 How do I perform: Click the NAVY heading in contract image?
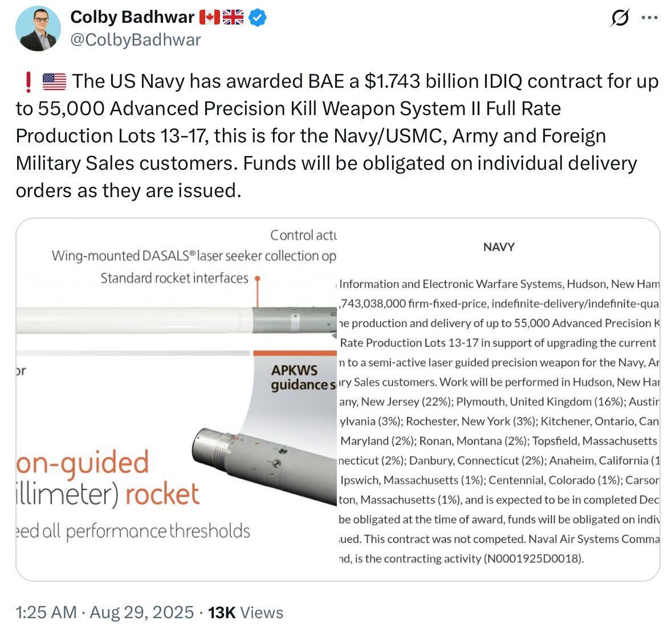click(x=499, y=247)
